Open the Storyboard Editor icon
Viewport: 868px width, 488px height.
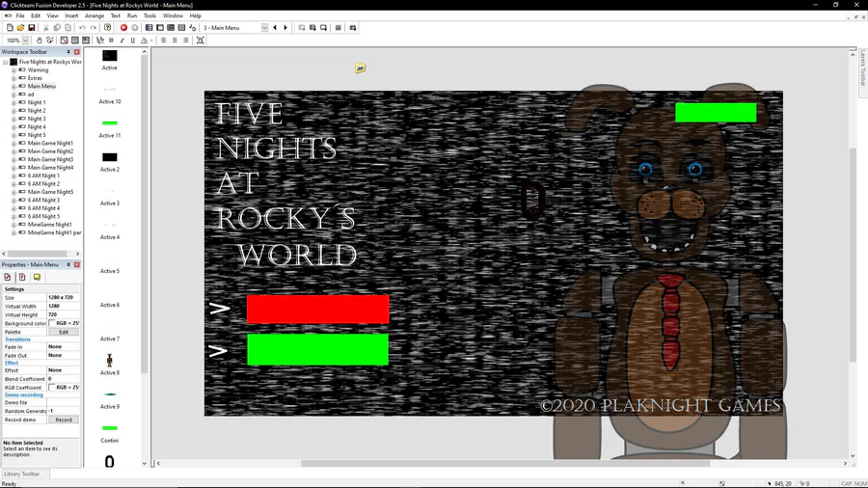click(x=149, y=28)
